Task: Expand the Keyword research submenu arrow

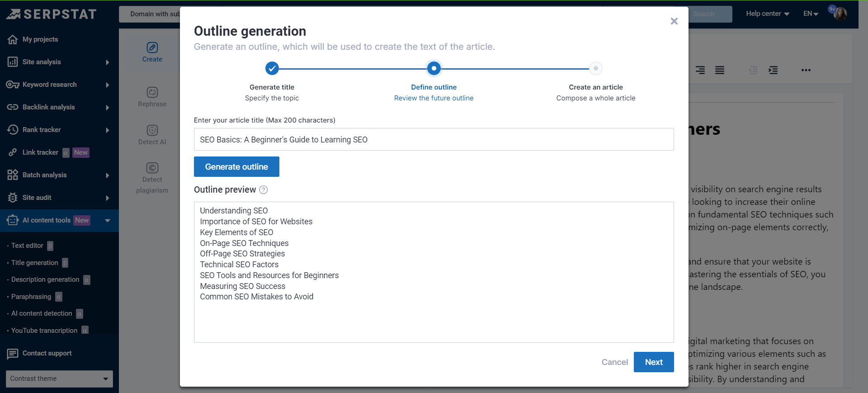Action: coord(108,85)
